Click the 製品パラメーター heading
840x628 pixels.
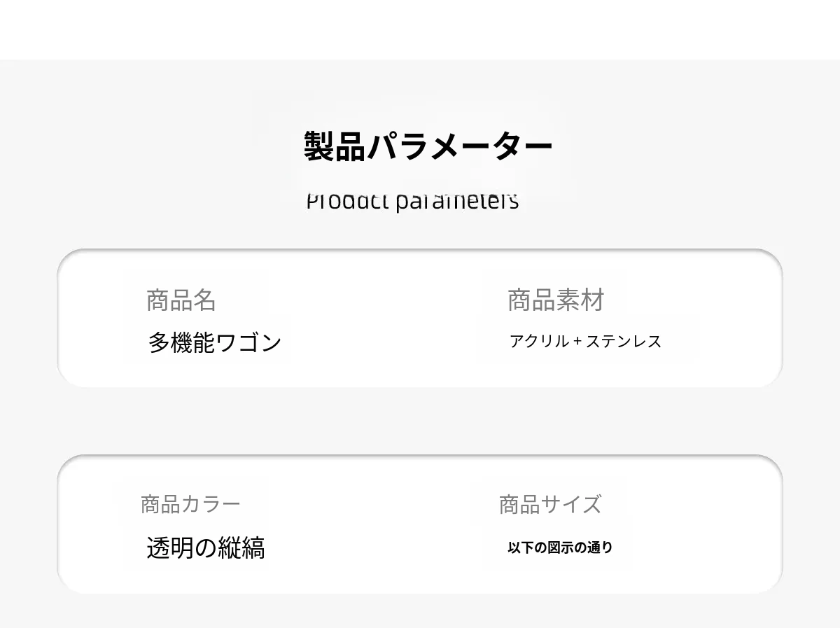click(428, 146)
